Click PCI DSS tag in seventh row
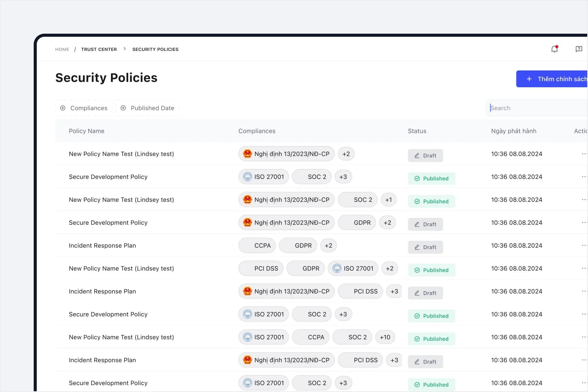Image resolution: width=588 pixels, height=392 pixels. coord(360,292)
